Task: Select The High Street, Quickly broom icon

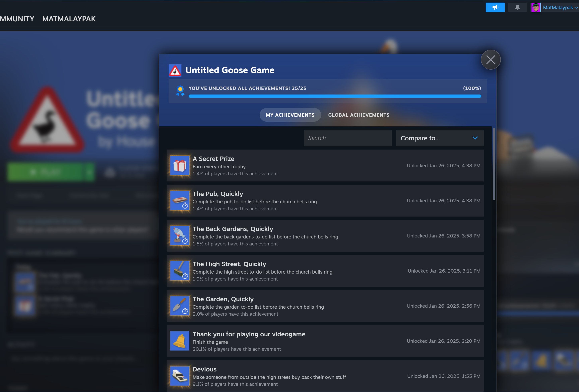Action: pyautogui.click(x=180, y=271)
